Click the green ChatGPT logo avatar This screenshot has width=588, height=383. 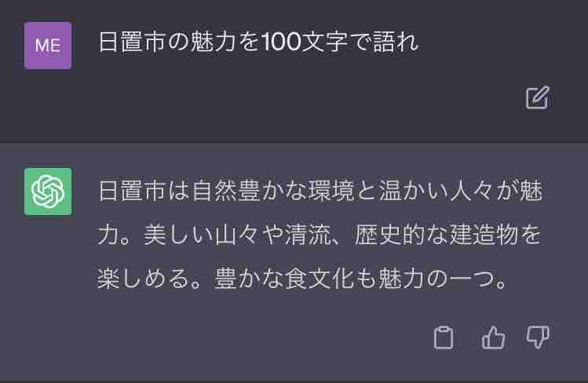tap(48, 191)
